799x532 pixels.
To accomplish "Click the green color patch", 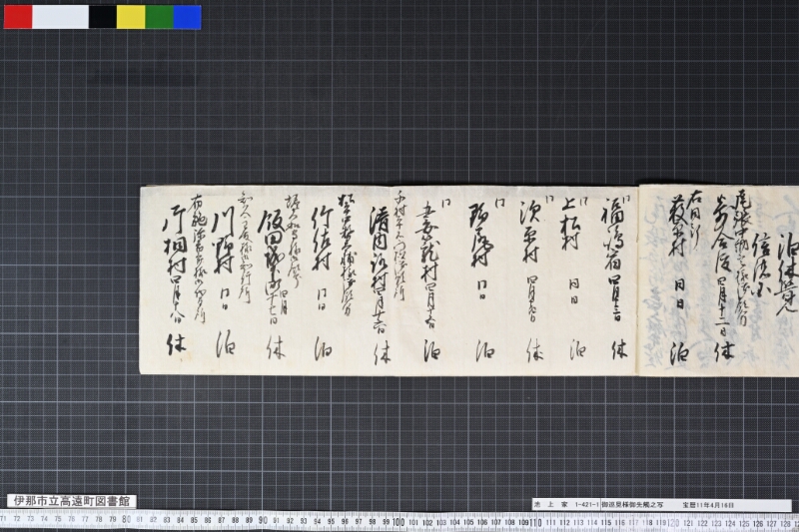I will [x=160, y=17].
